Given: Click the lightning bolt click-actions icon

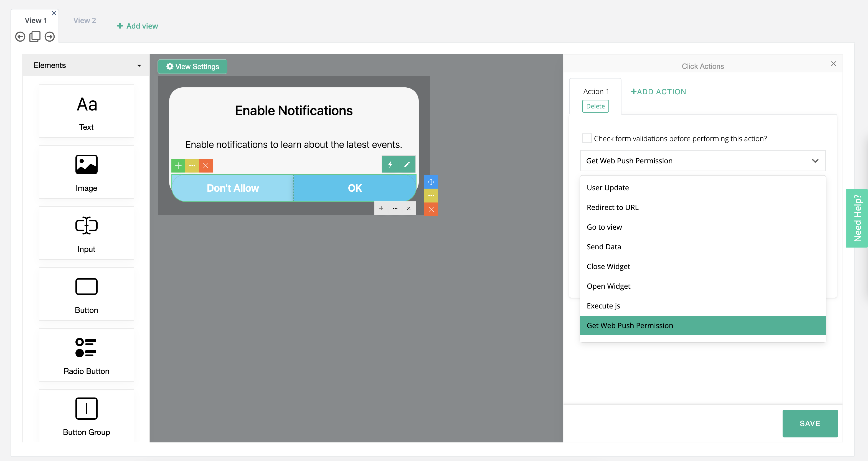Looking at the screenshot, I should pyautogui.click(x=390, y=164).
